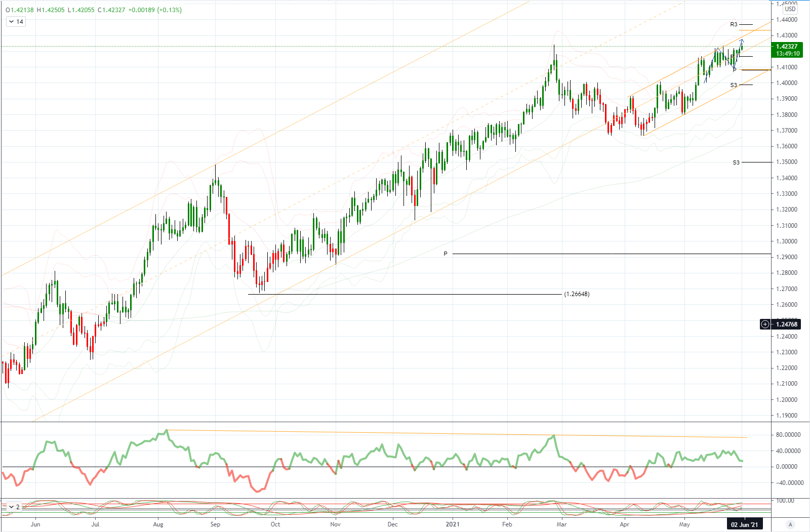This screenshot has width=810, height=532.
Task: Click the current price label 1.42327
Action: [x=787, y=47]
